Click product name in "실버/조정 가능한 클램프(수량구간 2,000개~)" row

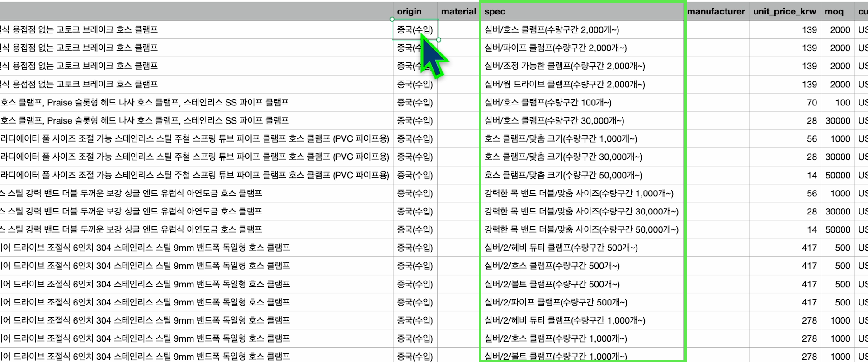click(196, 66)
